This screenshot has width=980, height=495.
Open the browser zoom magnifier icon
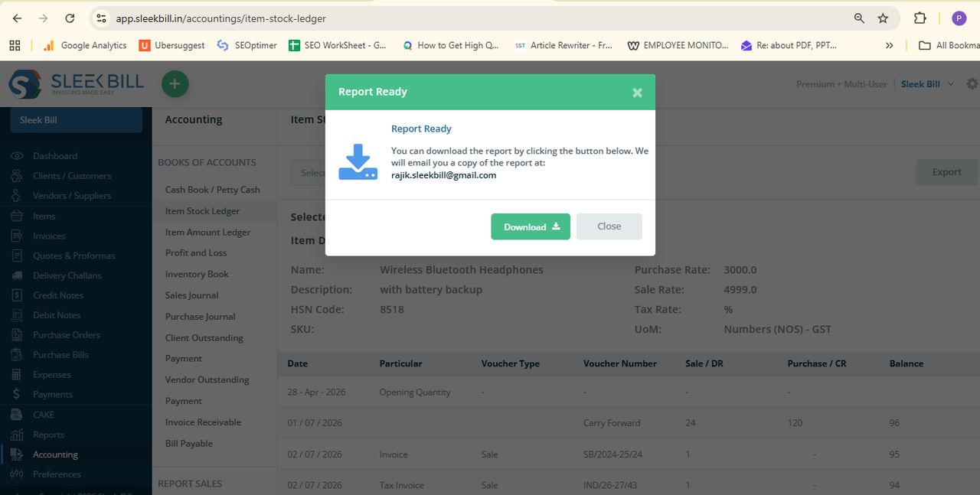(859, 18)
